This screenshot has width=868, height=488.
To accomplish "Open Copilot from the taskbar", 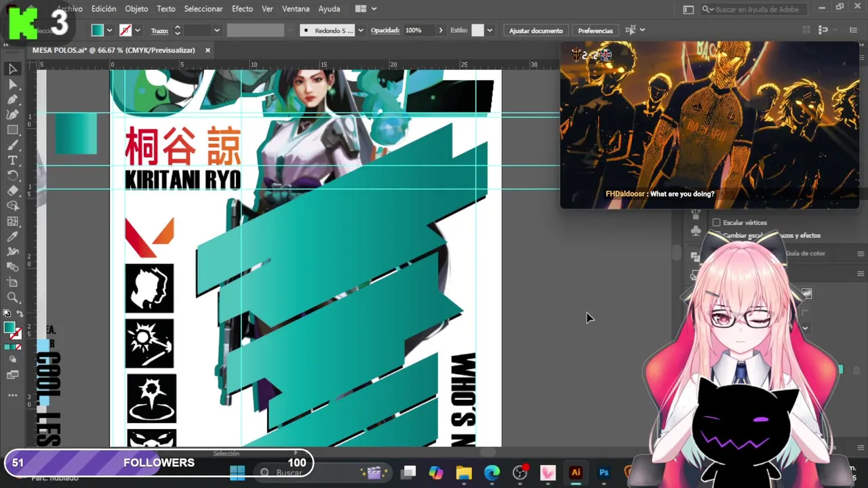I will [x=436, y=472].
